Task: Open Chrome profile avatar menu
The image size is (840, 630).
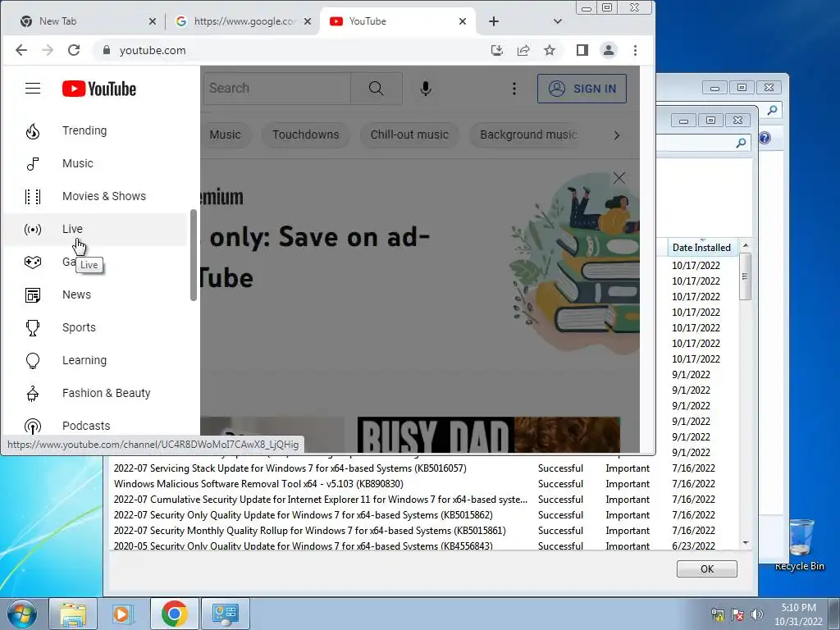Action: (609, 50)
